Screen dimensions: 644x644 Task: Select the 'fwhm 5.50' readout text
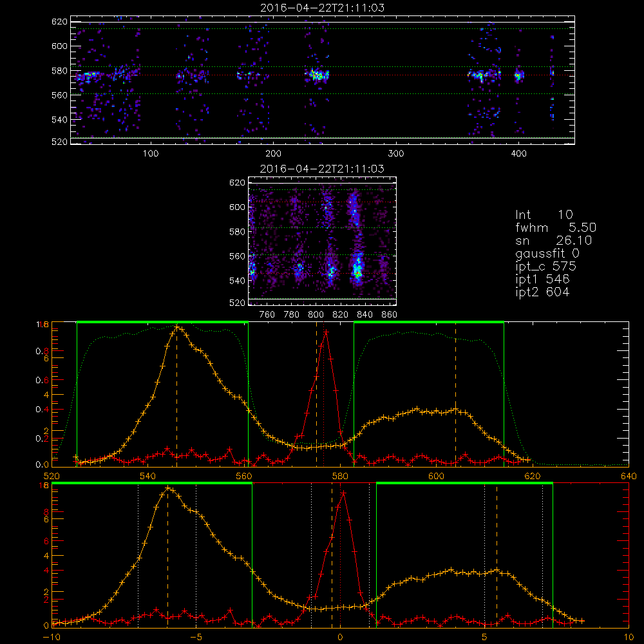coord(556,227)
